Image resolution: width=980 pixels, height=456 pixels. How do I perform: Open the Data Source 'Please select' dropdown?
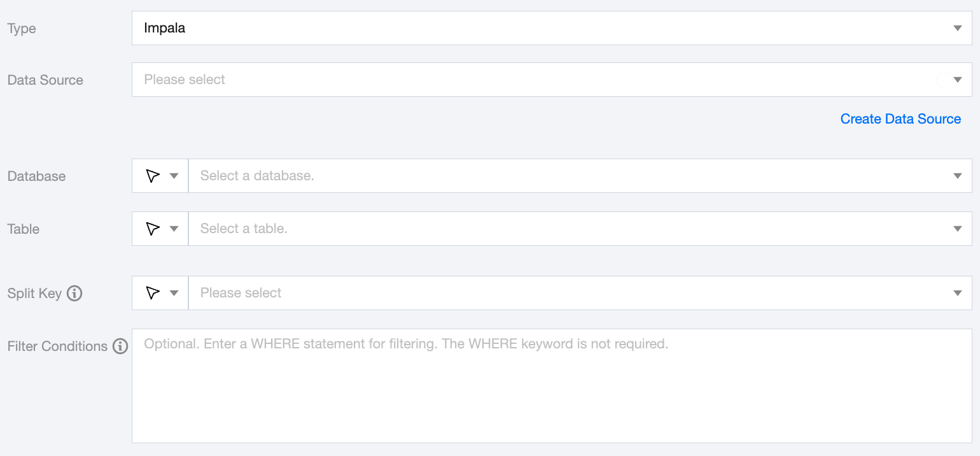coord(541,80)
